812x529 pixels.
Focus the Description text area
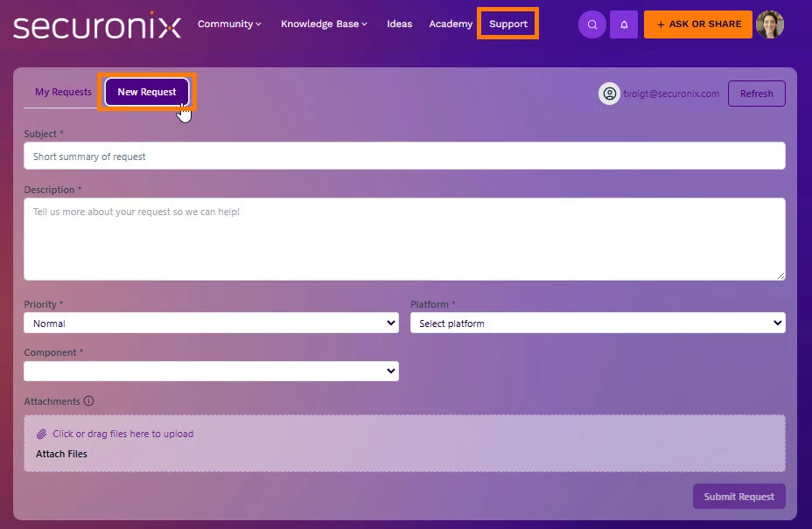coord(404,239)
